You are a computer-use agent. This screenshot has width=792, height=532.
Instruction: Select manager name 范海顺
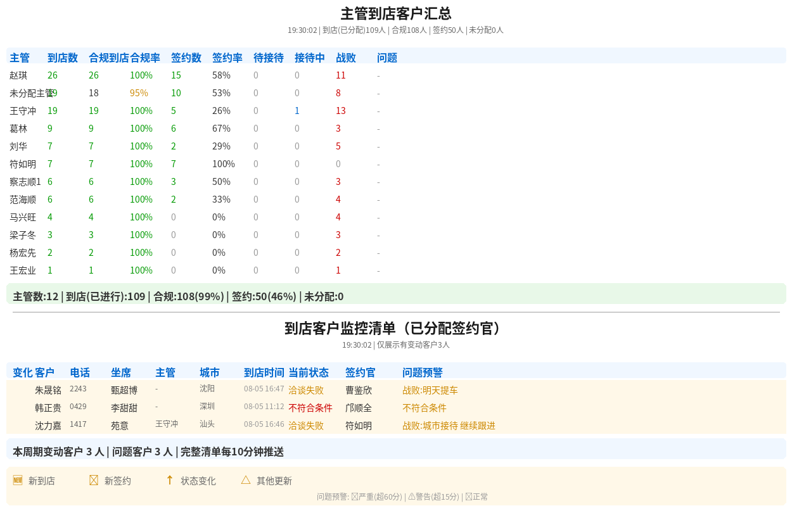click(x=23, y=199)
